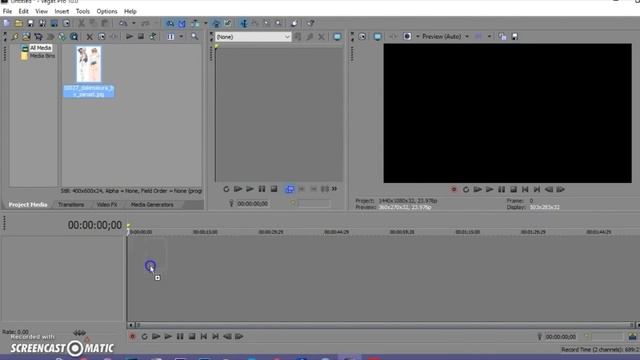Click the Save Snapshot to File icon

point(515,37)
